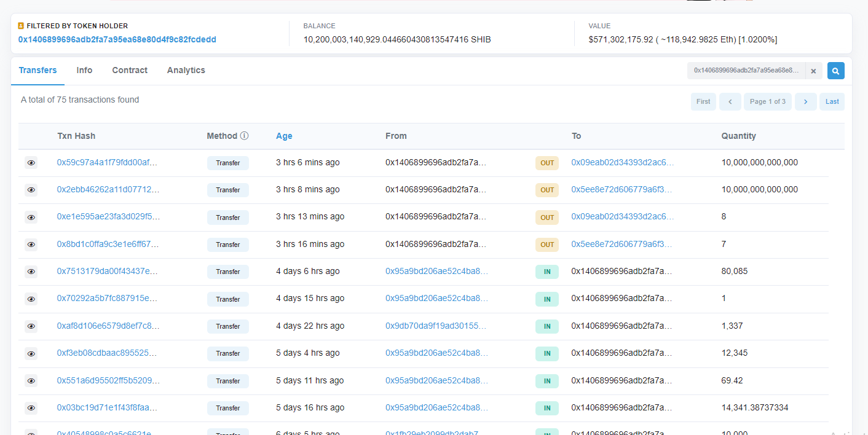Image resolution: width=868 pixels, height=435 pixels.
Task: Click Transfer method badge in 4 days 22 hrs row
Action: (228, 326)
